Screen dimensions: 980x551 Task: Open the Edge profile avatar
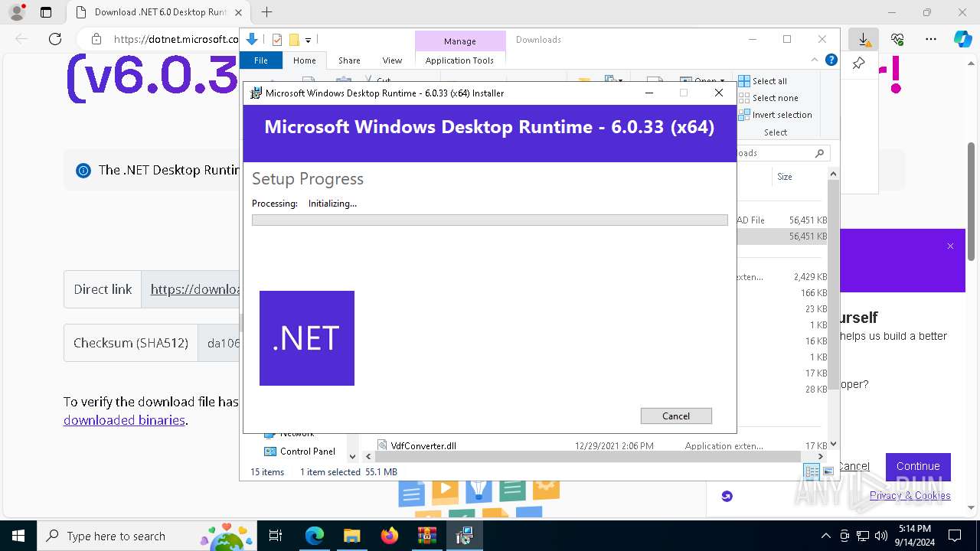click(16, 12)
